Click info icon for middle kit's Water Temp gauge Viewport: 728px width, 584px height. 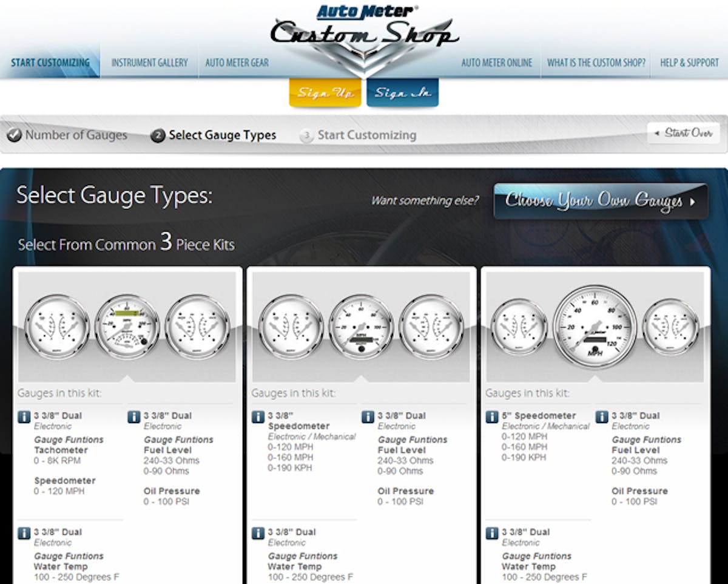(258, 533)
